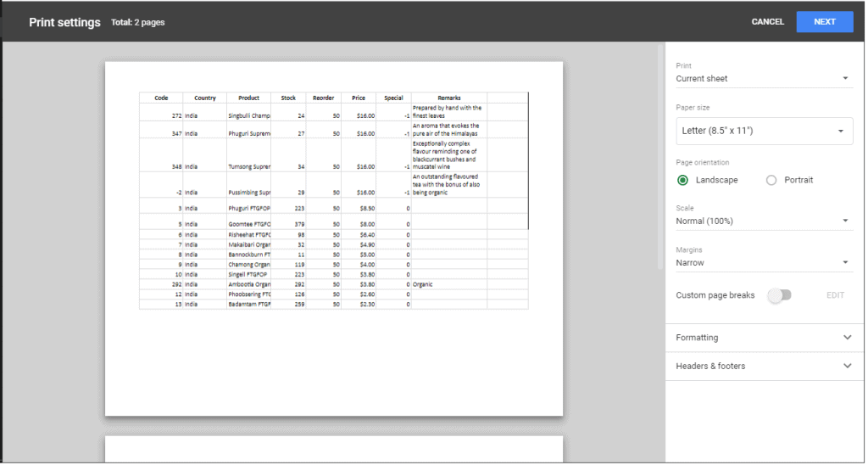
Task: Click the Organic remark cell
Action: [449, 284]
